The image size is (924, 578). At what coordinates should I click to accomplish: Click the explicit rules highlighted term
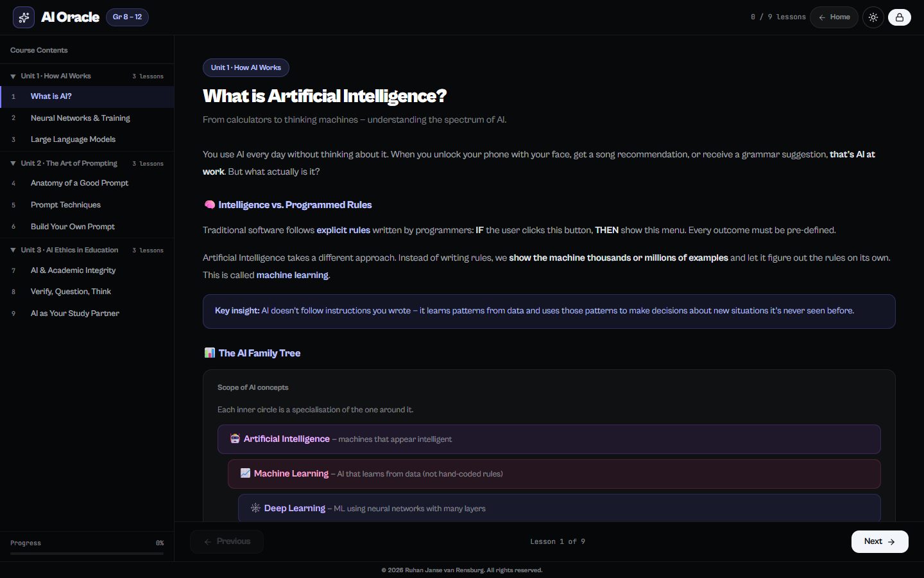click(343, 230)
